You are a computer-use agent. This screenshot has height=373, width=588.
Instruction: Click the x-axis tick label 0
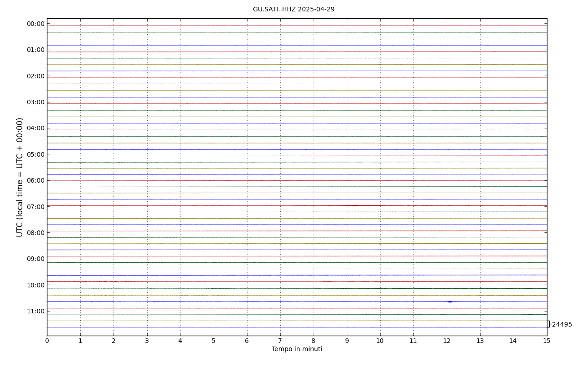pyautogui.click(x=47, y=341)
